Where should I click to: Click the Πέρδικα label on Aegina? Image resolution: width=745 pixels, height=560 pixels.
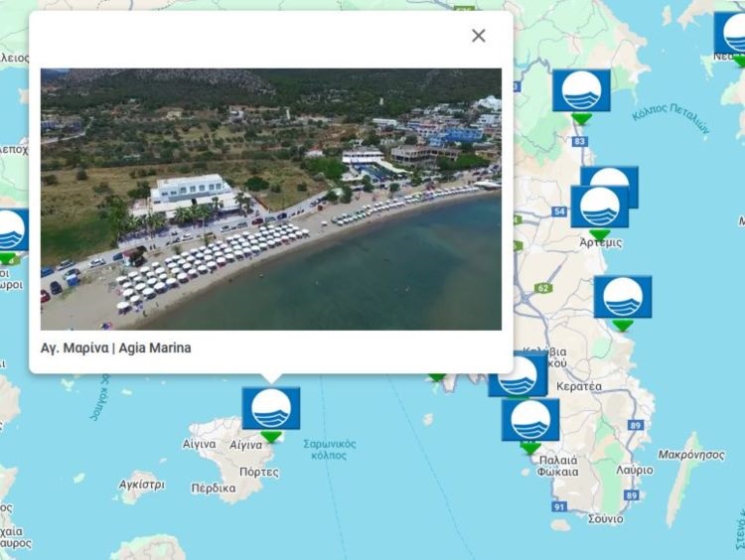click(x=214, y=489)
